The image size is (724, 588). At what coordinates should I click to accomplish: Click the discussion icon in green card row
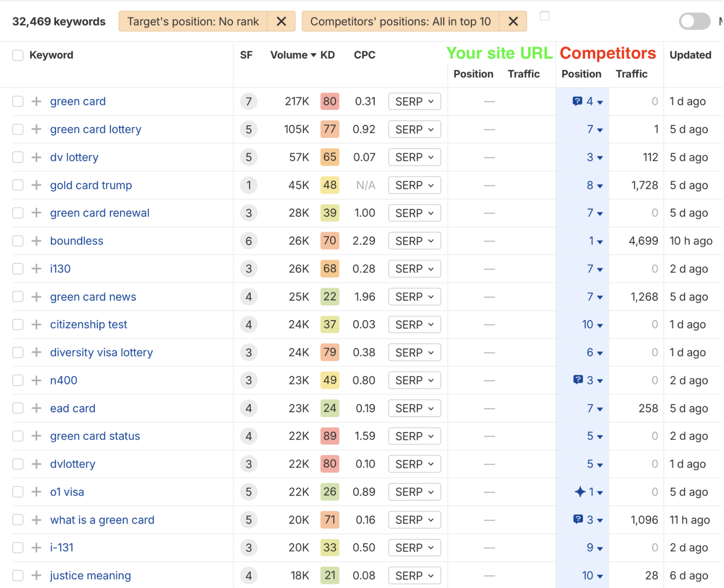click(x=577, y=101)
